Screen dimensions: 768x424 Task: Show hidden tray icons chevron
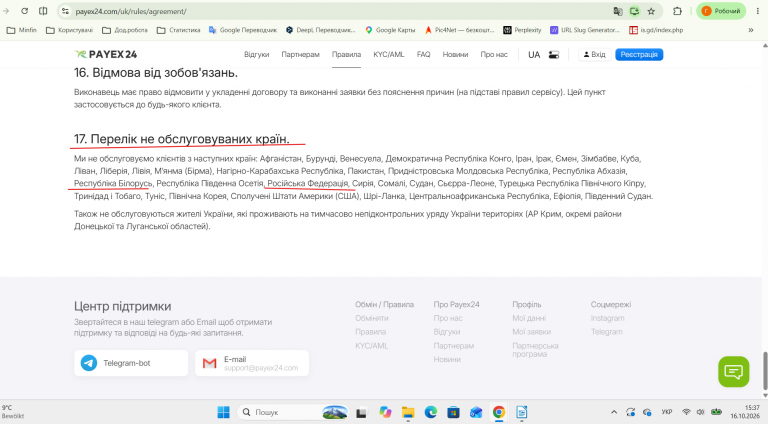click(x=614, y=412)
